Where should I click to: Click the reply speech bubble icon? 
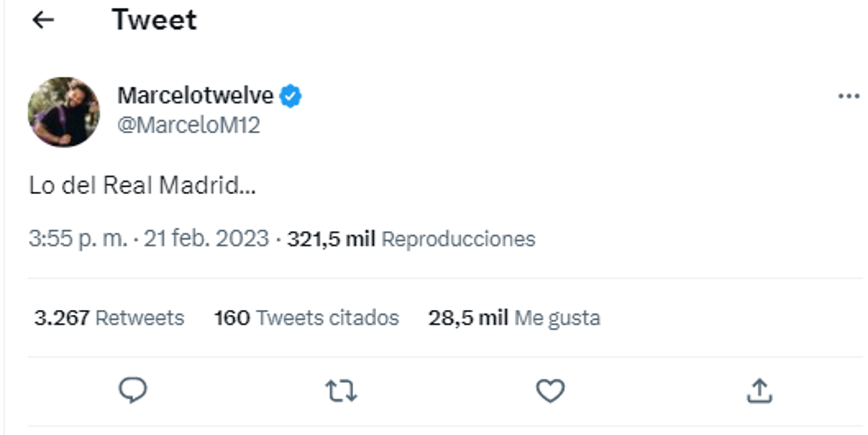132,392
